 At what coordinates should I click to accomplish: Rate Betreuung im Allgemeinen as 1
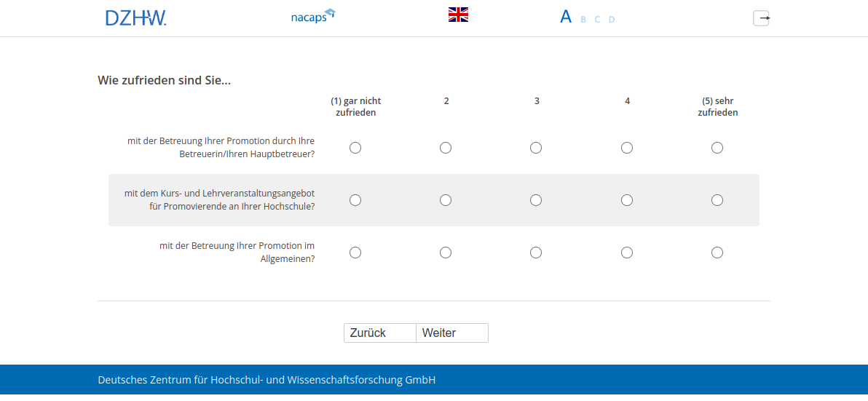[355, 253]
